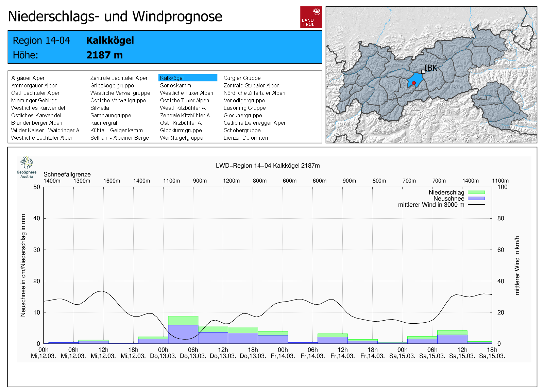
Task: Click the red location dot on map
Action: coord(414,83)
